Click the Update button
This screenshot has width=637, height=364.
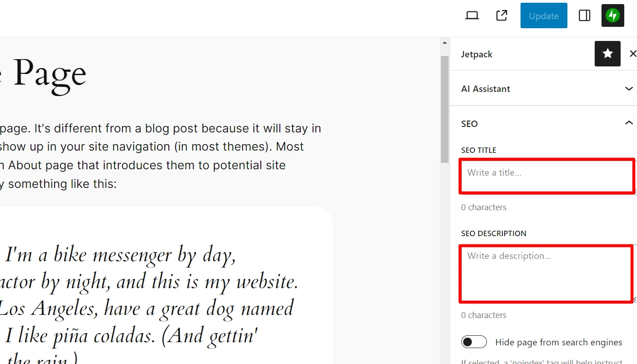pyautogui.click(x=544, y=15)
